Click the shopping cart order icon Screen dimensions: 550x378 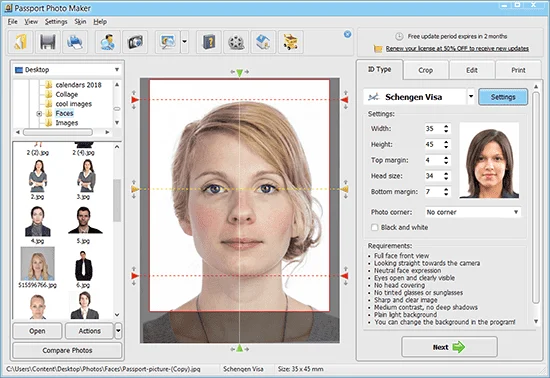pos(290,42)
